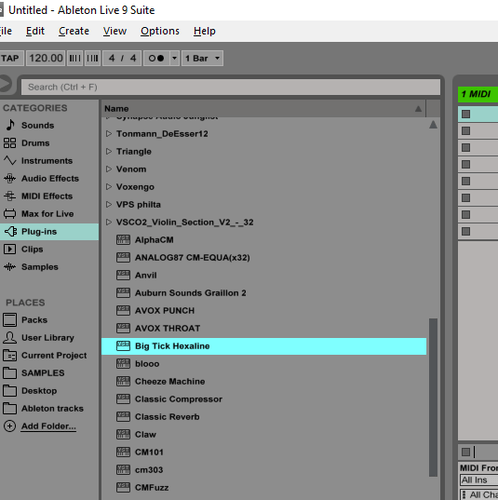The image size is (498, 500).
Task: Open the Create menu
Action: [x=74, y=31]
